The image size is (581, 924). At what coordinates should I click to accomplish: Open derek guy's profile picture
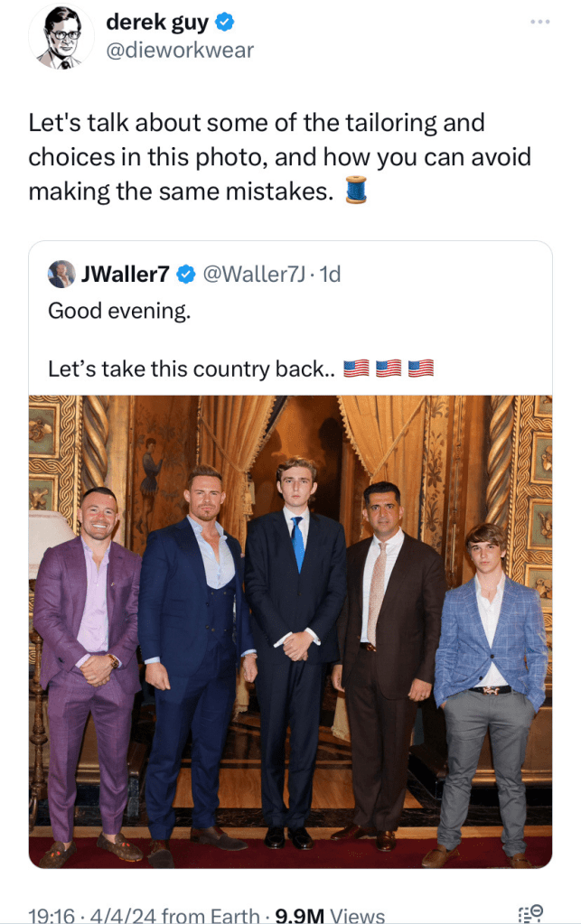[x=61, y=37]
